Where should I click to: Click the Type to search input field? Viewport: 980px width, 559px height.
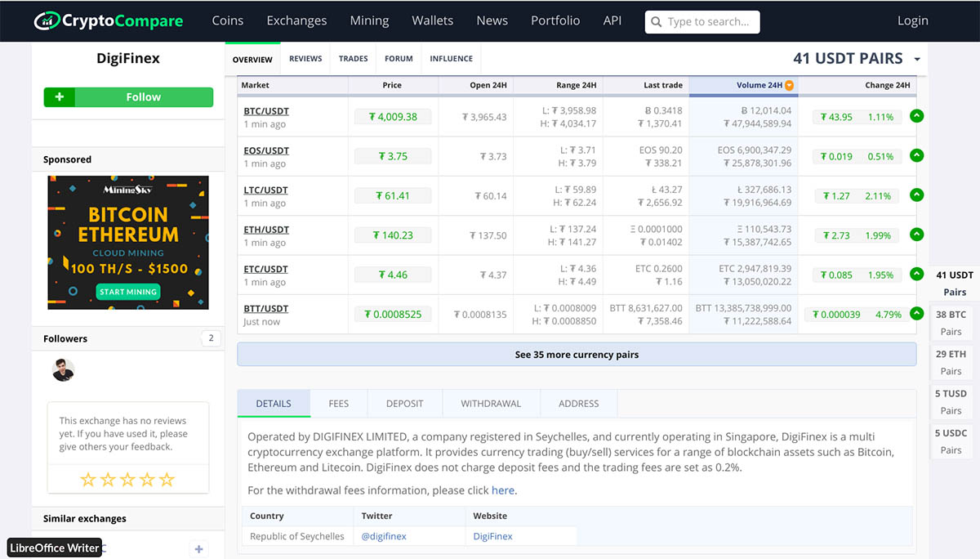click(709, 22)
